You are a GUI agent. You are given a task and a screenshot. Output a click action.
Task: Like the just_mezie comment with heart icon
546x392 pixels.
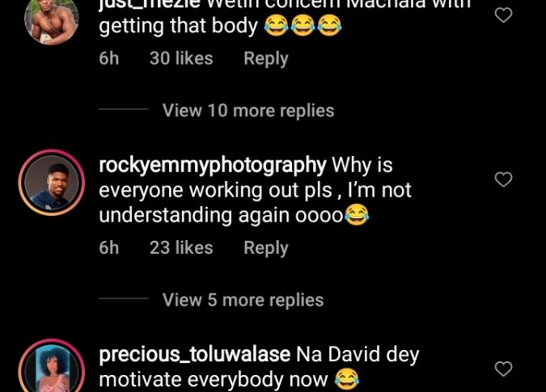coord(503,15)
